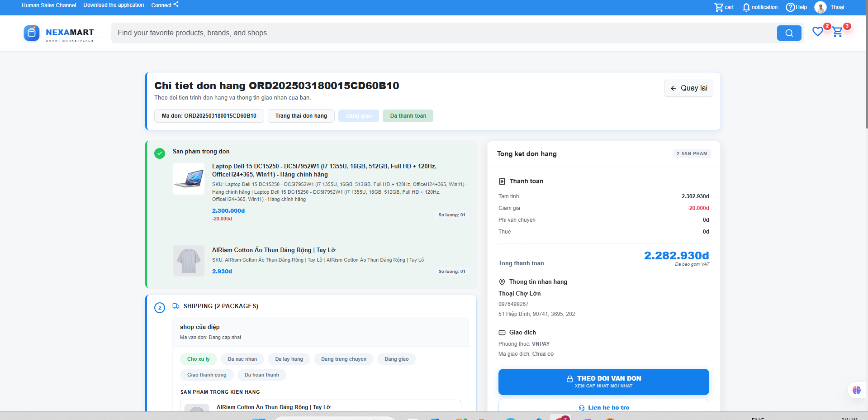Click the 2.300.000đ laptop price

pos(228,211)
